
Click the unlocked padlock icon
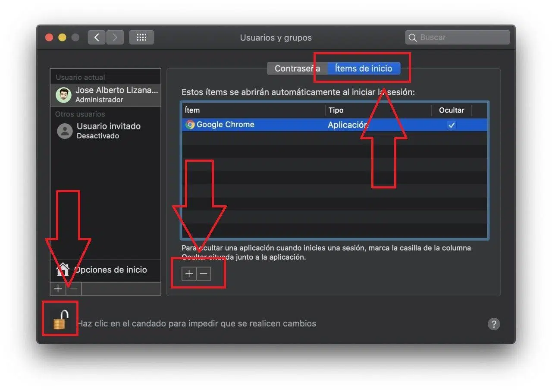coord(60,320)
